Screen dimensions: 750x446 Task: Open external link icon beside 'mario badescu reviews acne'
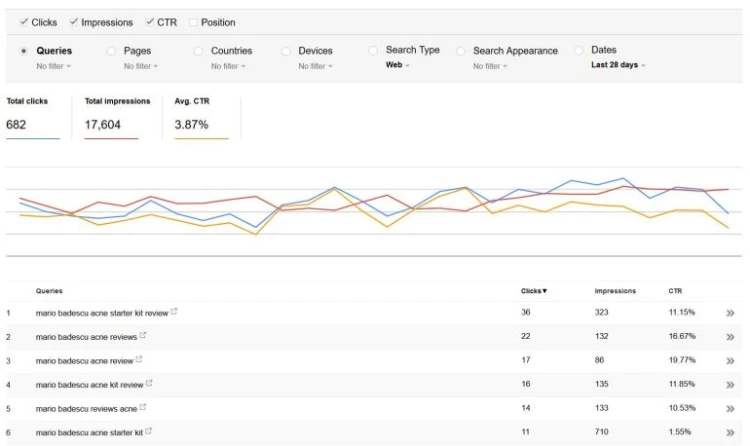click(144, 407)
